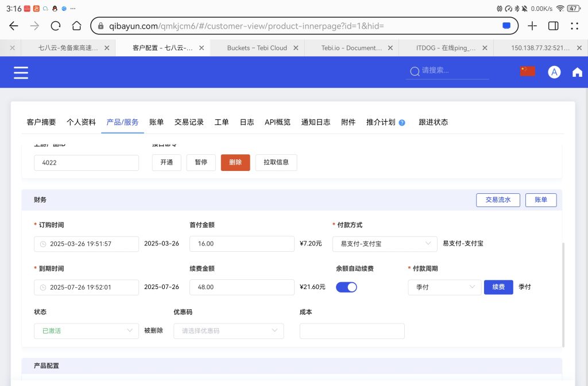
Task: Go back with browser back arrow
Action: tap(14, 26)
